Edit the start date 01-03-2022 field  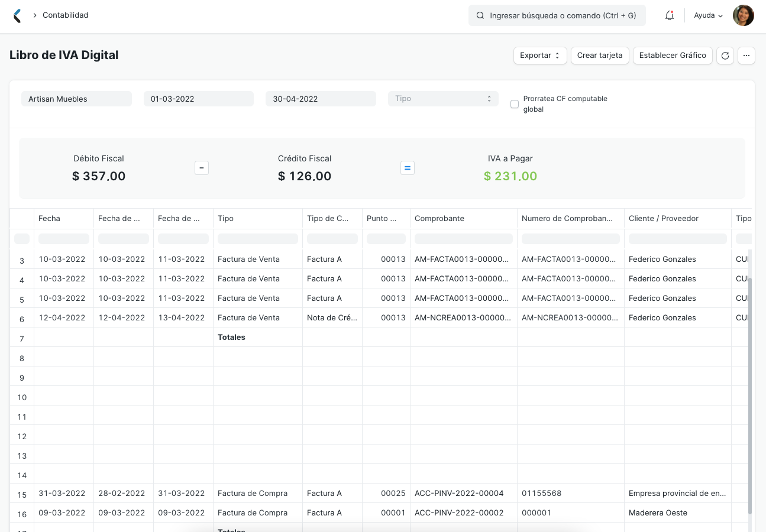tap(199, 99)
